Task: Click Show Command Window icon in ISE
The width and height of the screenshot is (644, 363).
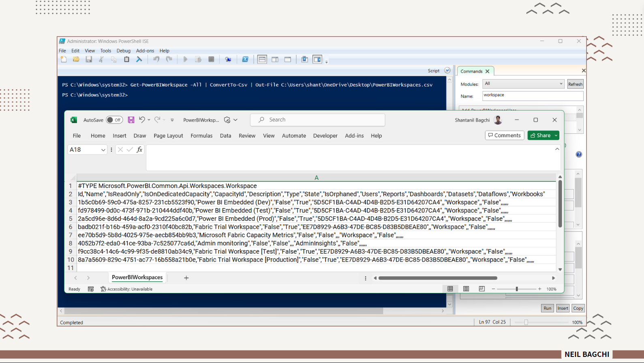Action: 305,60
